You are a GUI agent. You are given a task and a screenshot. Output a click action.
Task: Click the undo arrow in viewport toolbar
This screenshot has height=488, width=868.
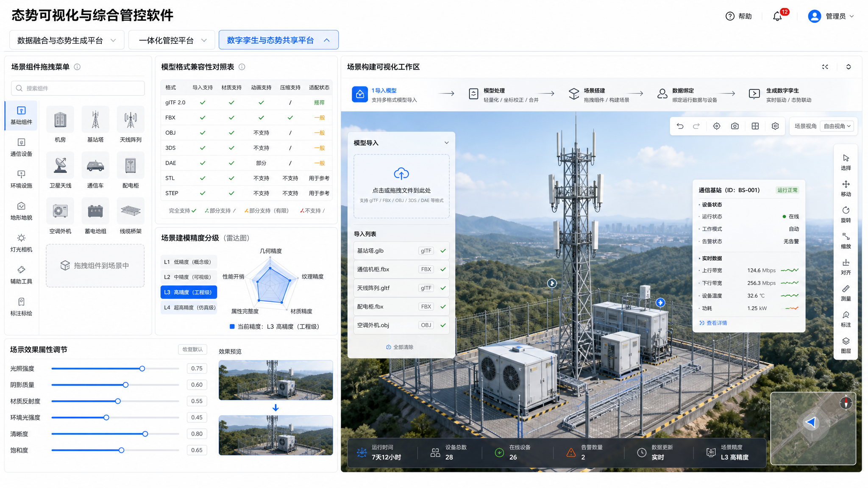(x=680, y=126)
